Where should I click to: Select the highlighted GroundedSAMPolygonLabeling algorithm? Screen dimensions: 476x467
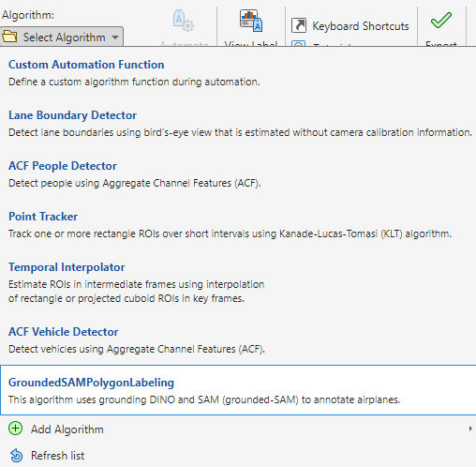click(x=238, y=390)
